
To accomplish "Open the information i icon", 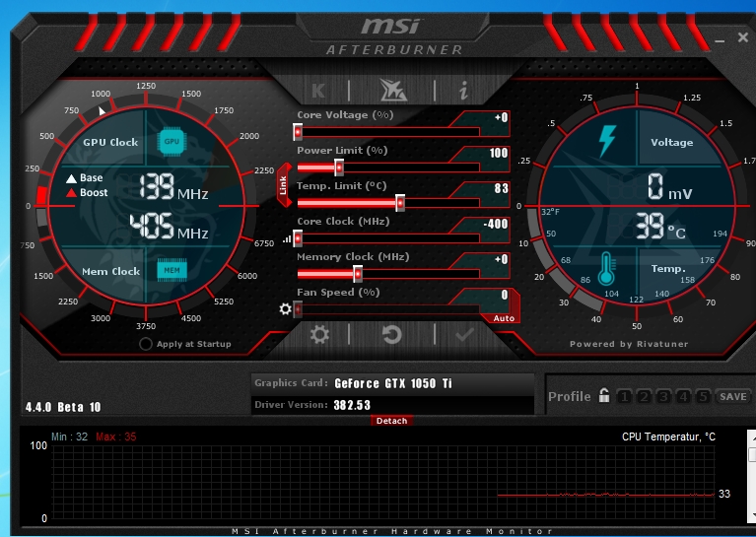I will pos(463,90).
